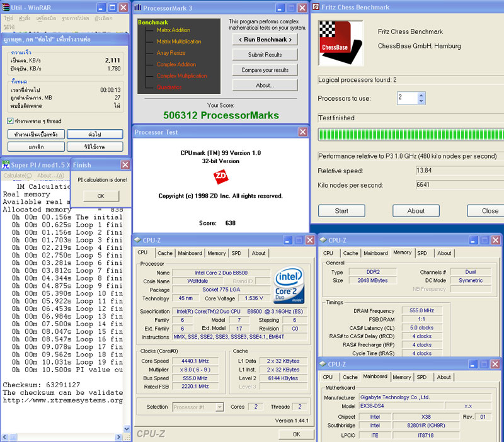Click the Super PI title bar icon

click(x=6, y=165)
